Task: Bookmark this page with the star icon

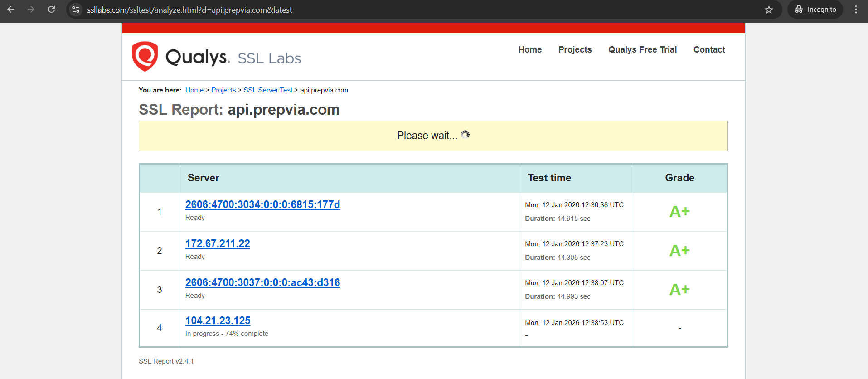Action: (x=769, y=10)
